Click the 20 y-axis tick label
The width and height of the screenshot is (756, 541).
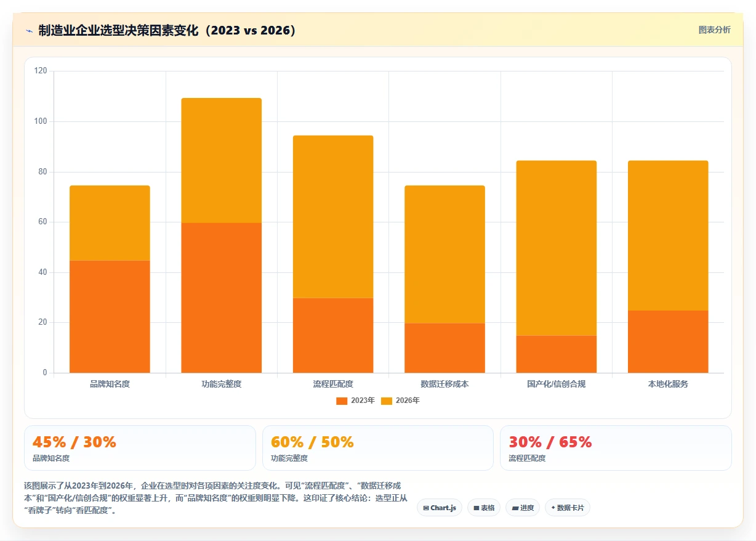point(43,322)
